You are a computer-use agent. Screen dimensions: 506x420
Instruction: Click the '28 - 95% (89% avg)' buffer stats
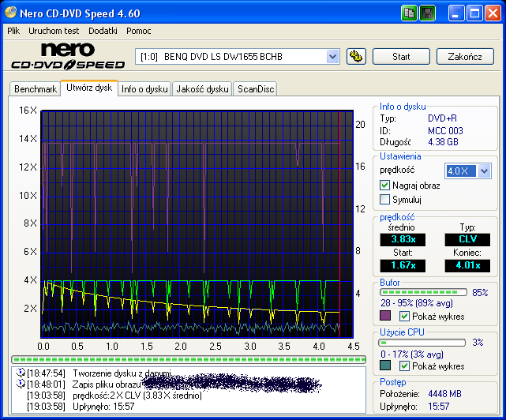[417, 303]
